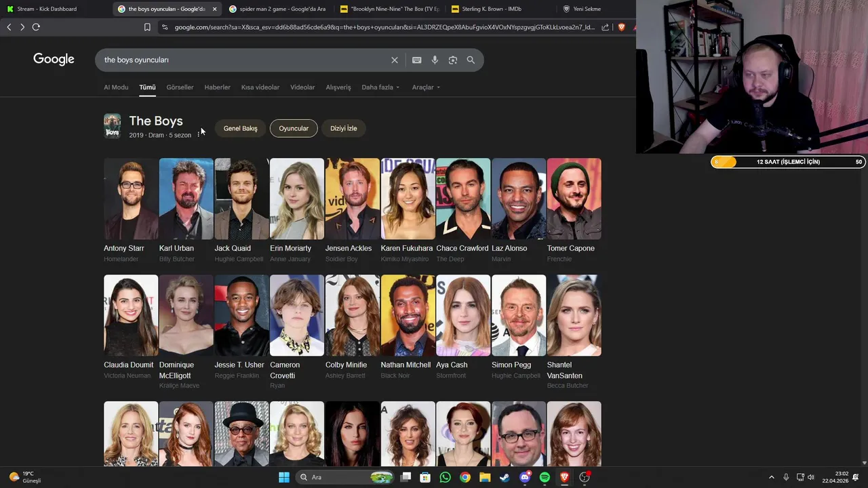Switch to Stream - Kick Dashboard tab
Screen dimensions: 868x488
click(x=54, y=9)
